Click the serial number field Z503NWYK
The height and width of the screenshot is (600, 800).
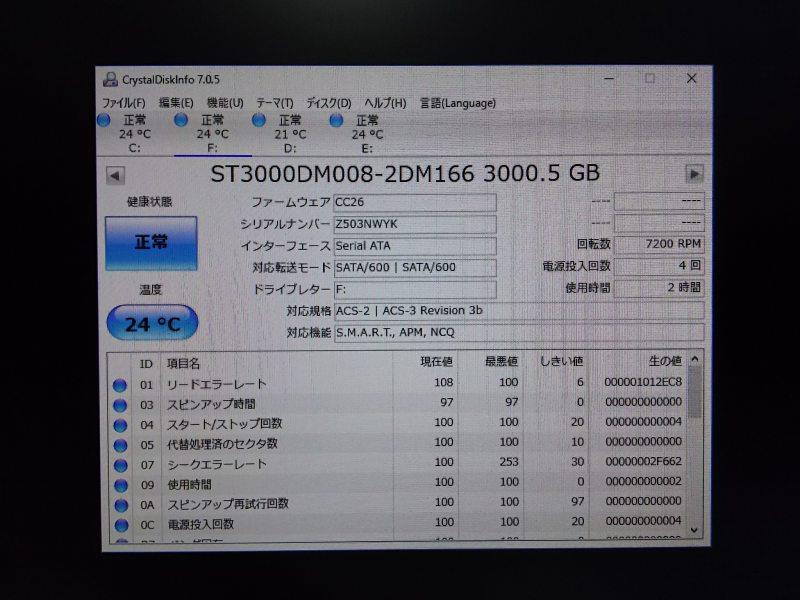[415, 224]
